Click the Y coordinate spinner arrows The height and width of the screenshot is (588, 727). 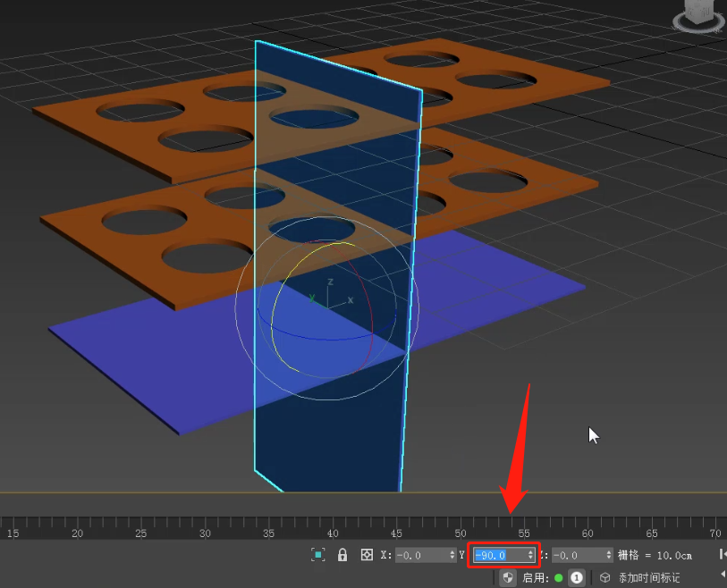[x=531, y=555]
